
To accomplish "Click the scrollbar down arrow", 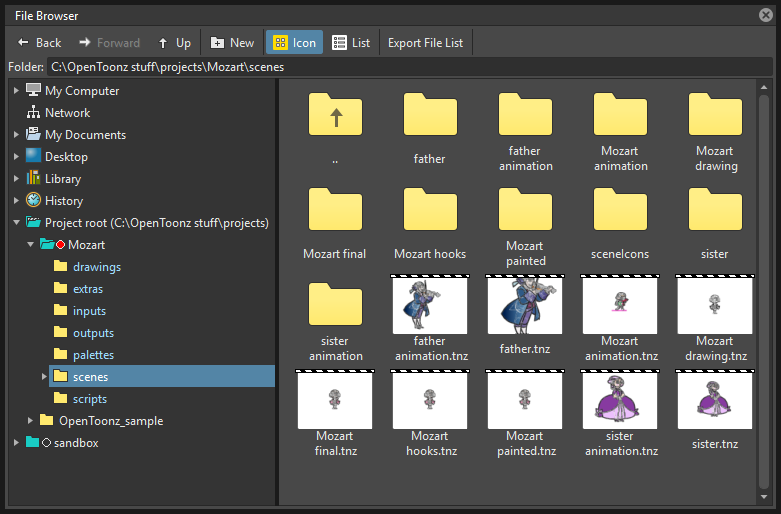I will coord(764,497).
